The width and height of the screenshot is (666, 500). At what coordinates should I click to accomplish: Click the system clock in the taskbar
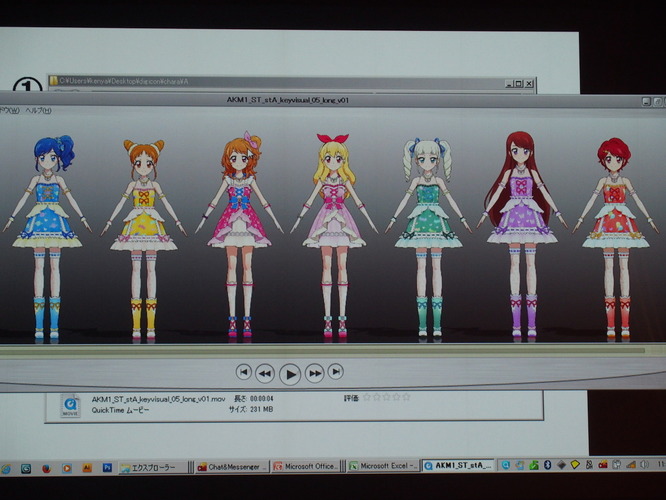pyautogui.click(x=661, y=464)
